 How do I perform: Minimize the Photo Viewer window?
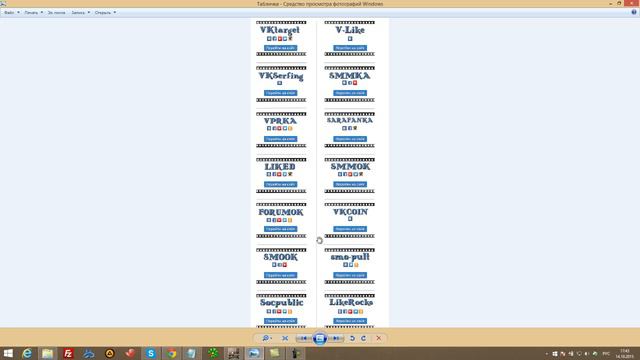[610, 3]
